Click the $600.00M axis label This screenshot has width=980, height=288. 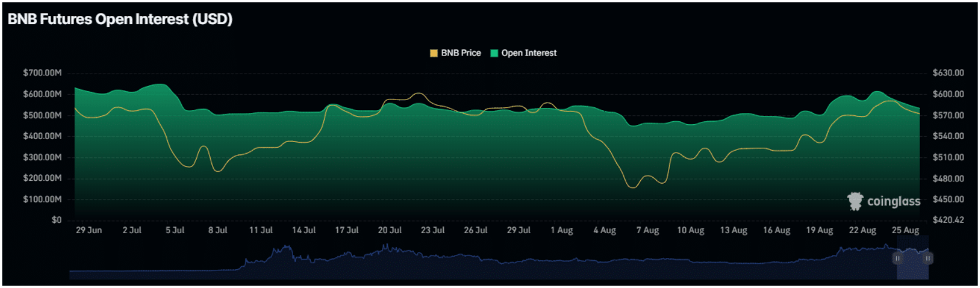tap(42, 94)
